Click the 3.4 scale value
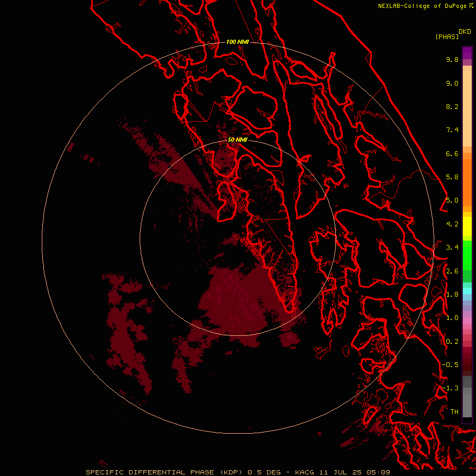Image resolution: width=476 pixels, height=476 pixels. (452, 248)
